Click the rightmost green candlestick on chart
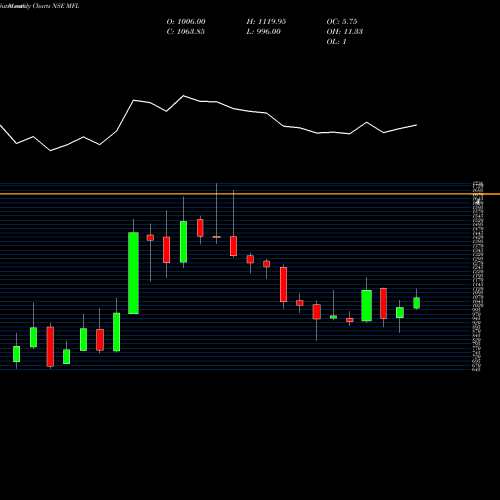 click(416, 303)
